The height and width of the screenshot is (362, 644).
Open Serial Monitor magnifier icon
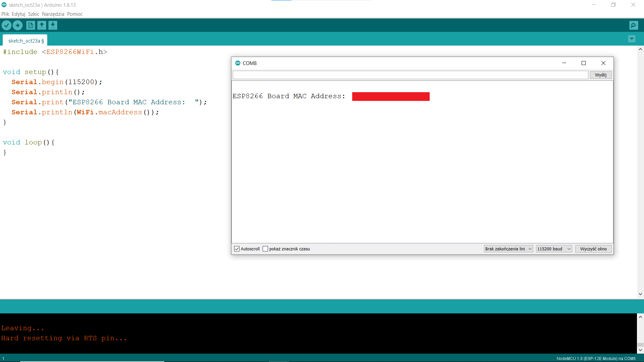634,25
